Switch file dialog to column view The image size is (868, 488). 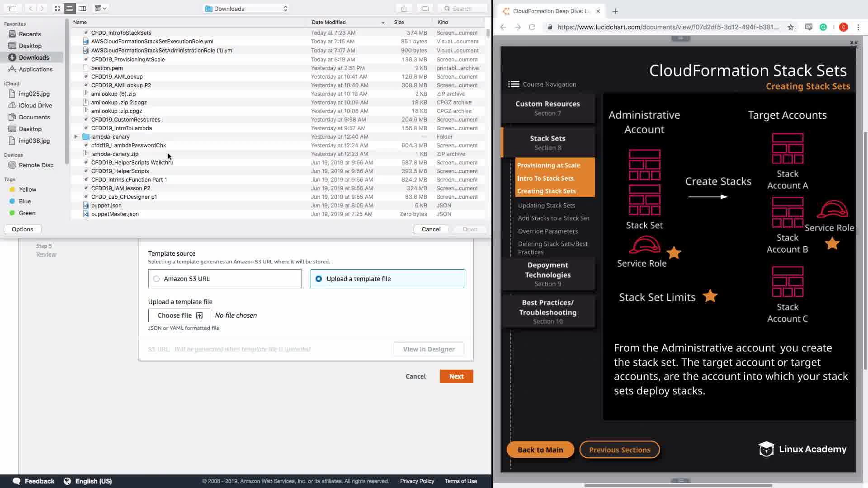pos(82,9)
